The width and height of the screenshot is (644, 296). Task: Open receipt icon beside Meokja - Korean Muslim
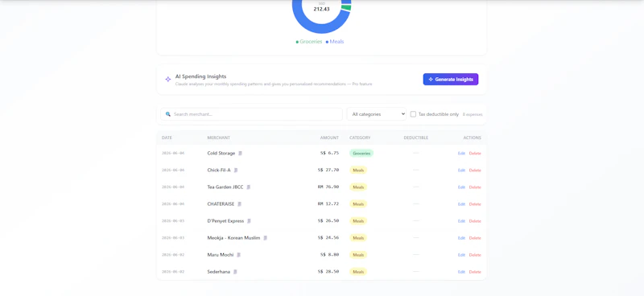pos(266,238)
